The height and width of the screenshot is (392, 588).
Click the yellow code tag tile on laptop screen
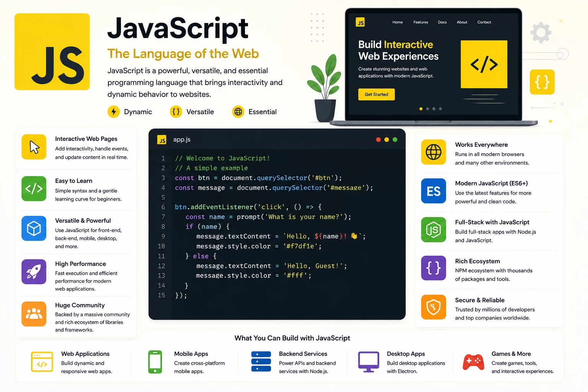click(x=484, y=64)
